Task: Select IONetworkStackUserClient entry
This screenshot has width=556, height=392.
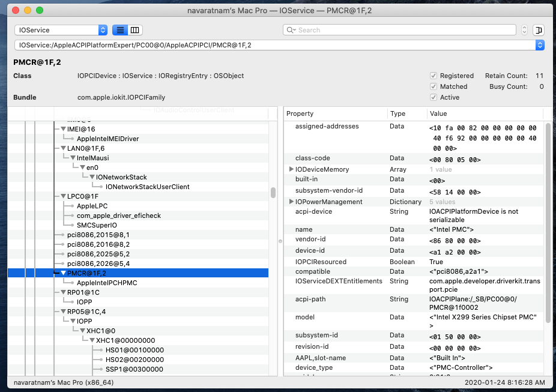Action: coord(148,187)
